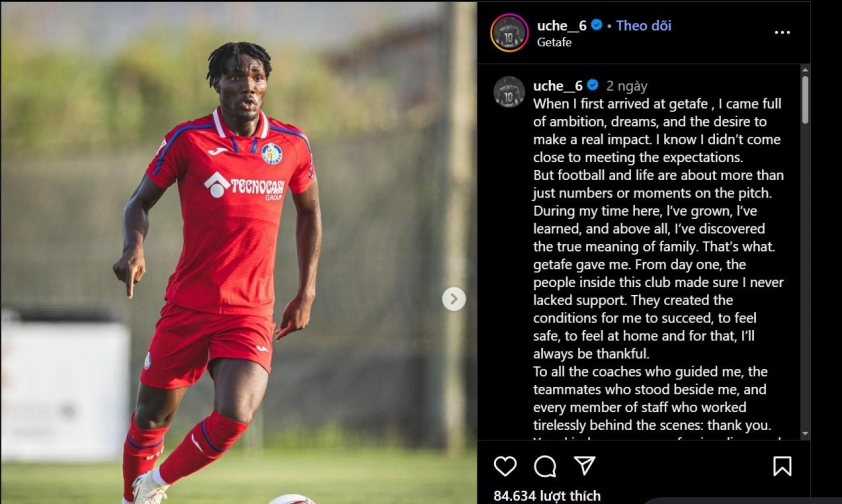The height and width of the screenshot is (504, 842).
Task: Open the Getafe location link
Action: (x=554, y=42)
